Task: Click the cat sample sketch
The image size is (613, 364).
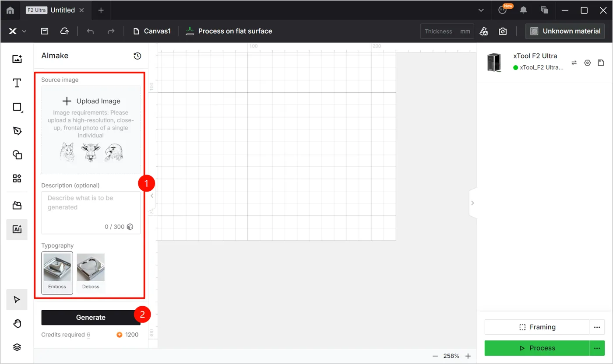Action: point(67,153)
